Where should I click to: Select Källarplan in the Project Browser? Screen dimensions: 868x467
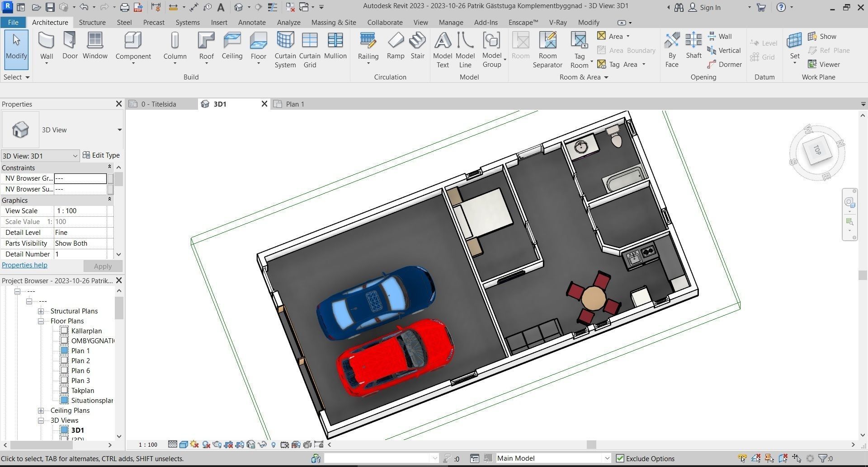pos(86,331)
